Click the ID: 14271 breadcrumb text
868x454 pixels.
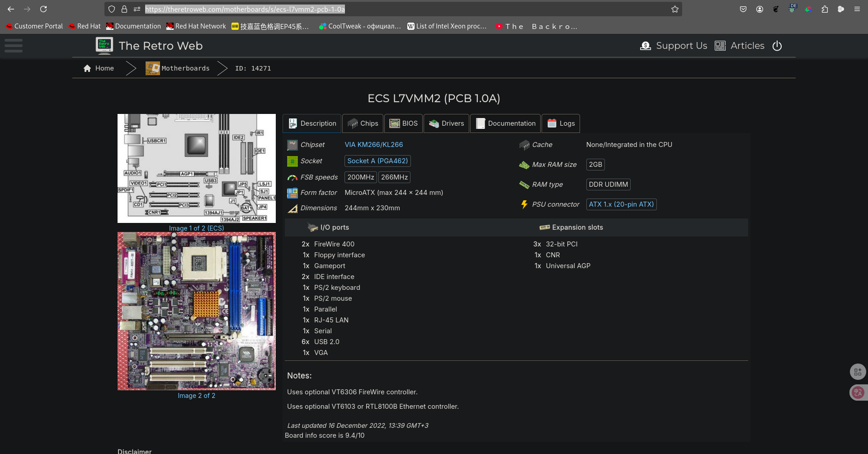(253, 68)
